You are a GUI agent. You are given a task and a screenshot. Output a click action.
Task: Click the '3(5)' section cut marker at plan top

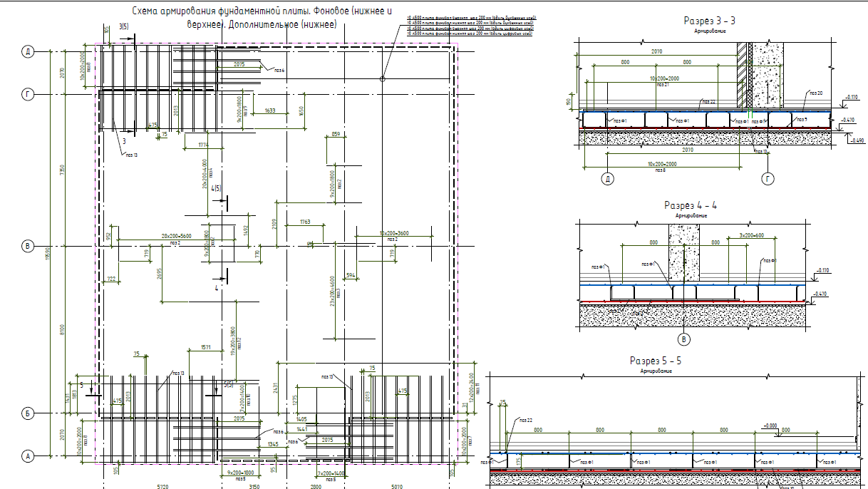(123, 26)
